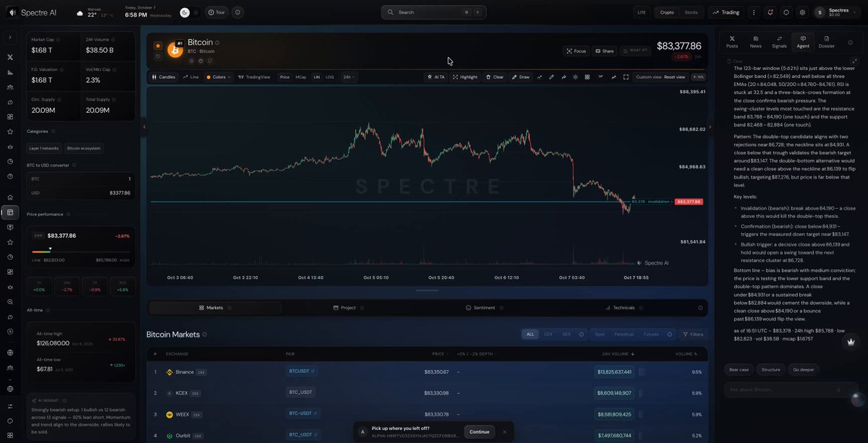Select the pencil drawing tool
The width and height of the screenshot is (868, 443).
pos(551,77)
